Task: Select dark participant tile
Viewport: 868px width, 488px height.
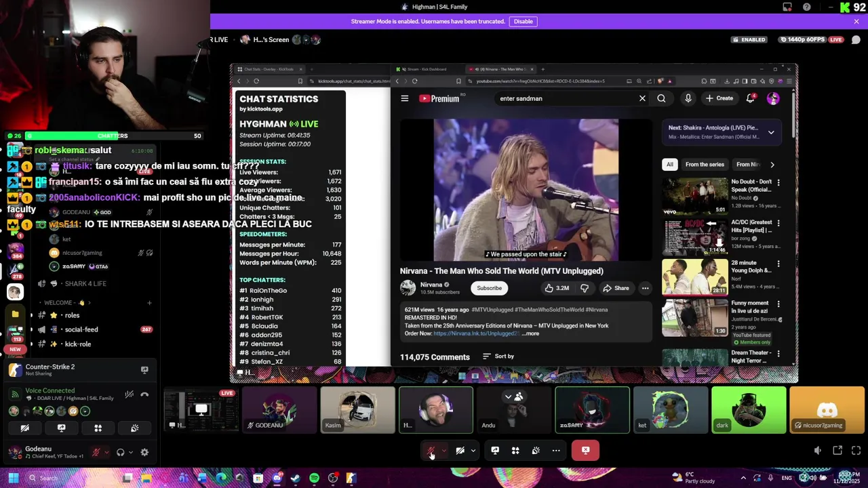Action: click(x=749, y=410)
